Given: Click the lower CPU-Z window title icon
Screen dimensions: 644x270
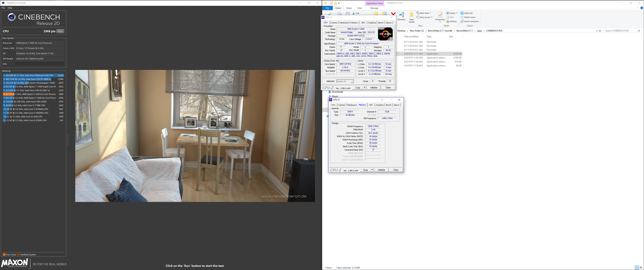Looking at the screenshot, I should tap(331, 100).
